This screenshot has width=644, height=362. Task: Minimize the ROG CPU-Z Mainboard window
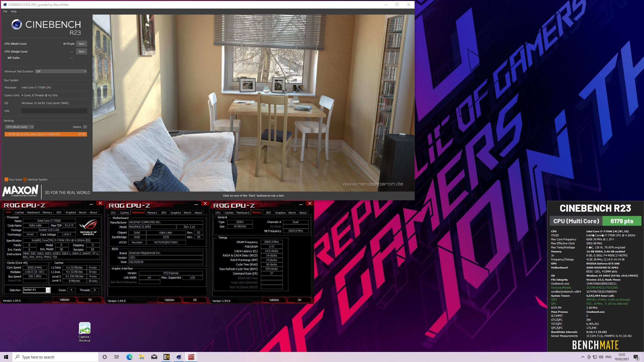coord(196,204)
